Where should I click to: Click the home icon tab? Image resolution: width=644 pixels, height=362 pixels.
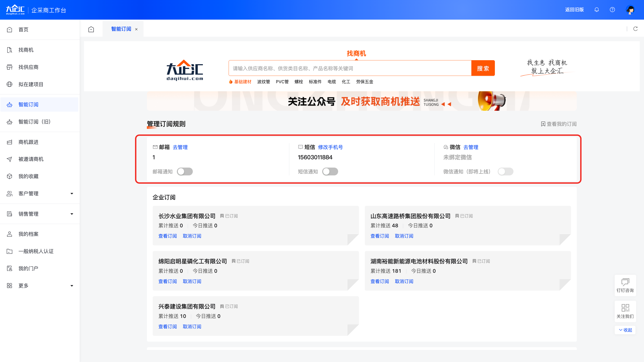tap(91, 29)
